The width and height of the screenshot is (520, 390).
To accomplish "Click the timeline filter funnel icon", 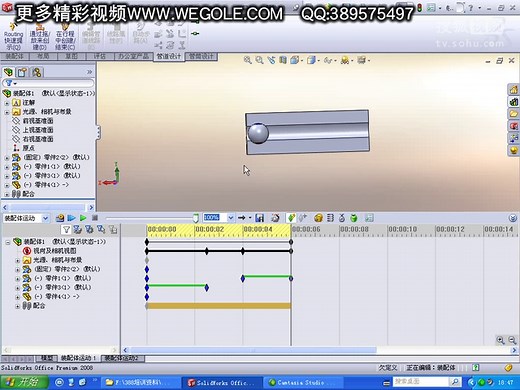I will [66, 229].
